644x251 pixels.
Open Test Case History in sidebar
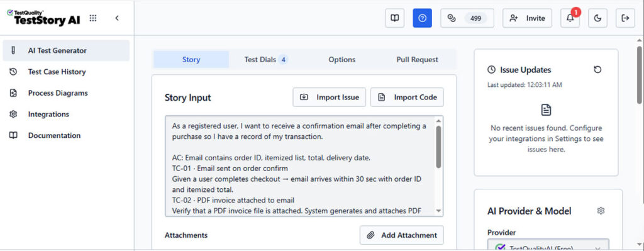pyautogui.click(x=66, y=72)
